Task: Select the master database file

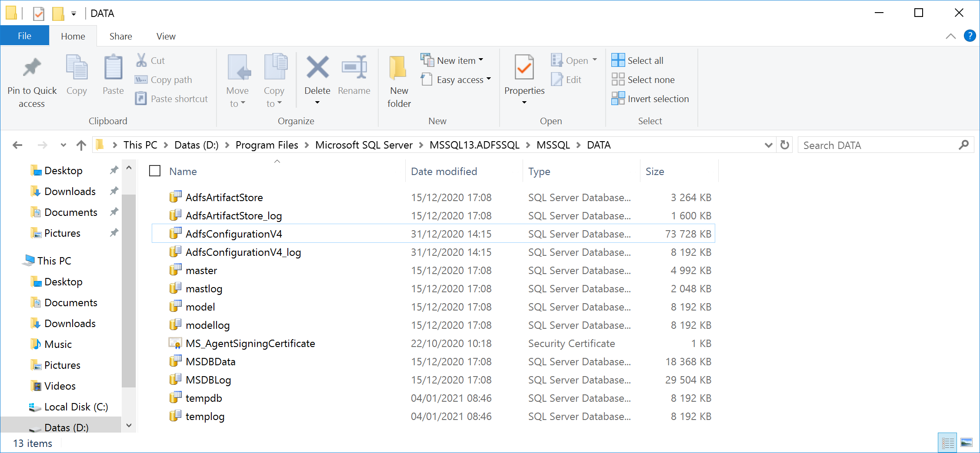Action: 433,270
